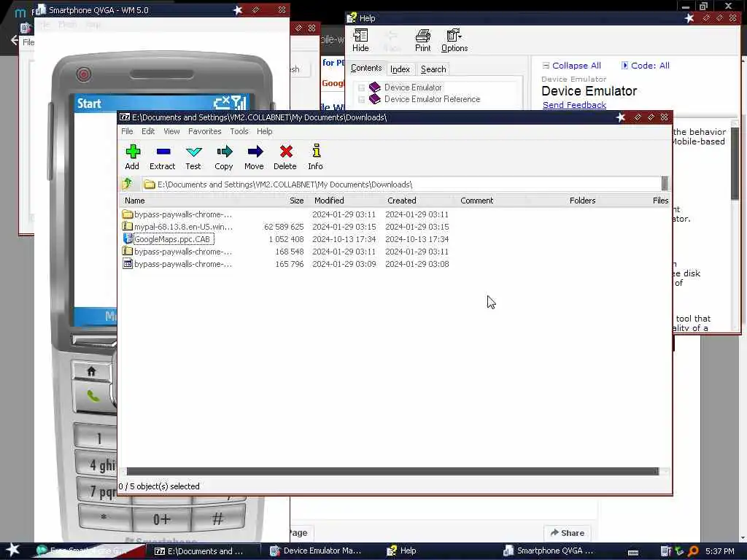Click the Add button in 7-Zip toolbar

pos(132,157)
